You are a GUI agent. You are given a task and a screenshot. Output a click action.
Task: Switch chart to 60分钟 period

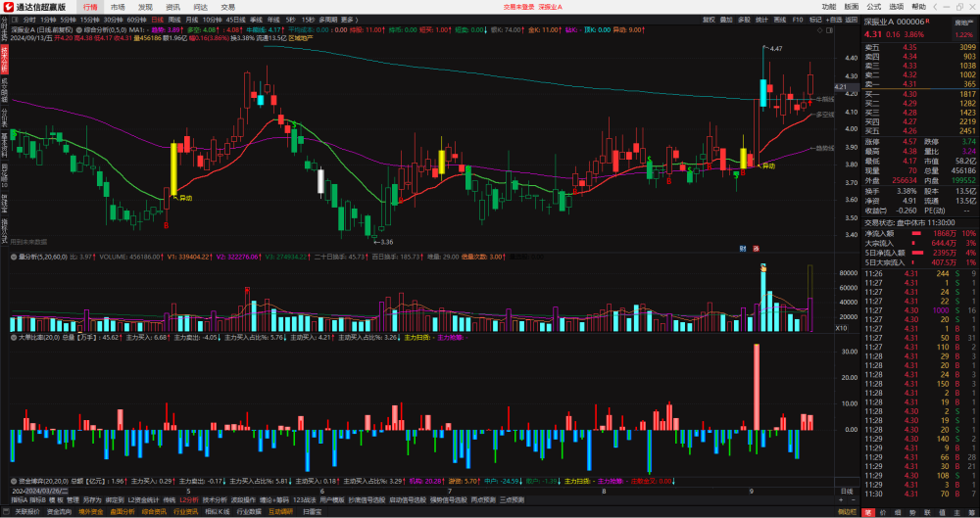point(137,20)
